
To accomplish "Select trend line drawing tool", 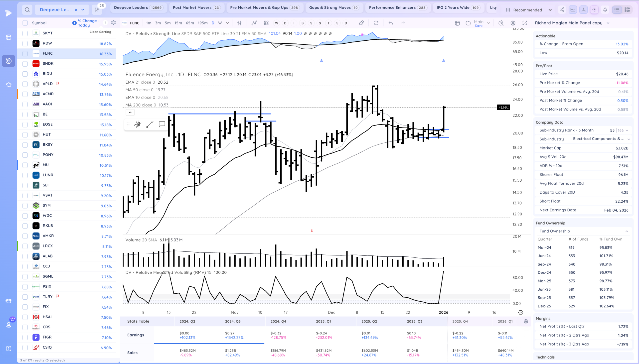I will point(150,124).
